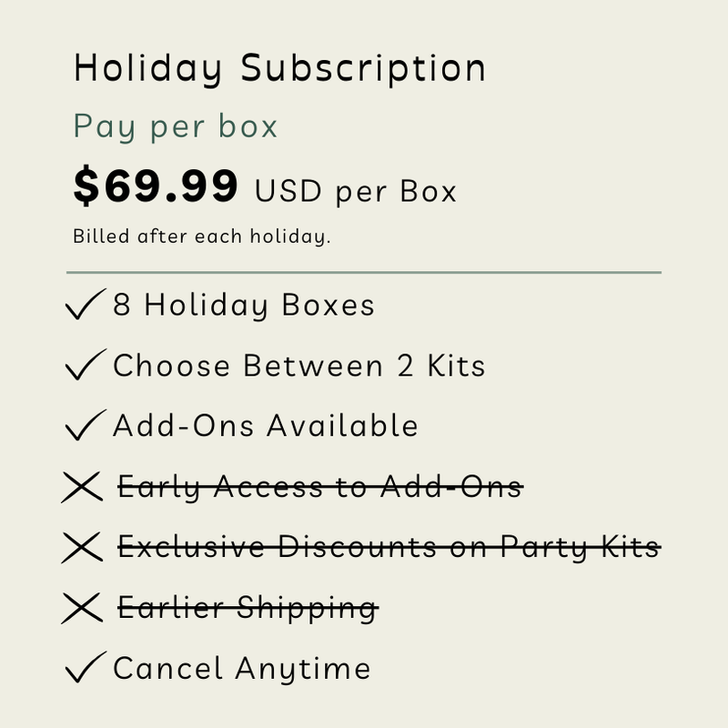This screenshot has width=728, height=728.
Task: Click the struck-through Early Access to Add-Ons text
Action: (x=320, y=488)
